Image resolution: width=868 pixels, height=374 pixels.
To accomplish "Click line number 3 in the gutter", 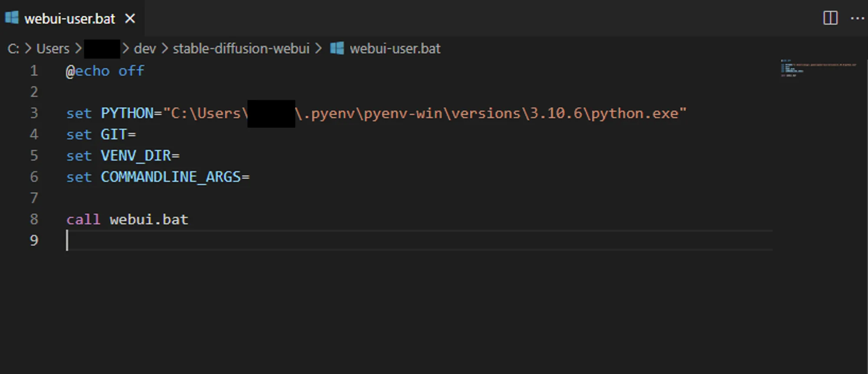I will (34, 113).
